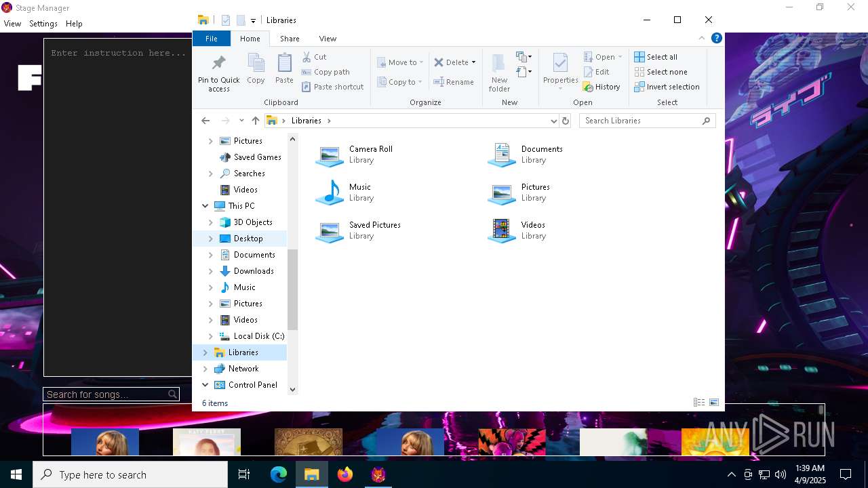Viewport: 868px width, 488px height.
Task: Click Stage Manager instruction text area
Action: coord(118,207)
